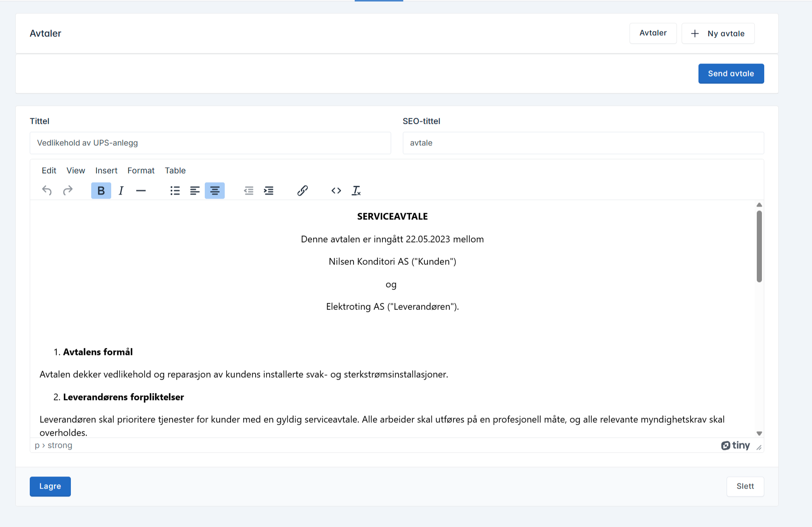Clear formatting of selected text
Image resolution: width=812 pixels, height=527 pixels.
[x=356, y=190]
